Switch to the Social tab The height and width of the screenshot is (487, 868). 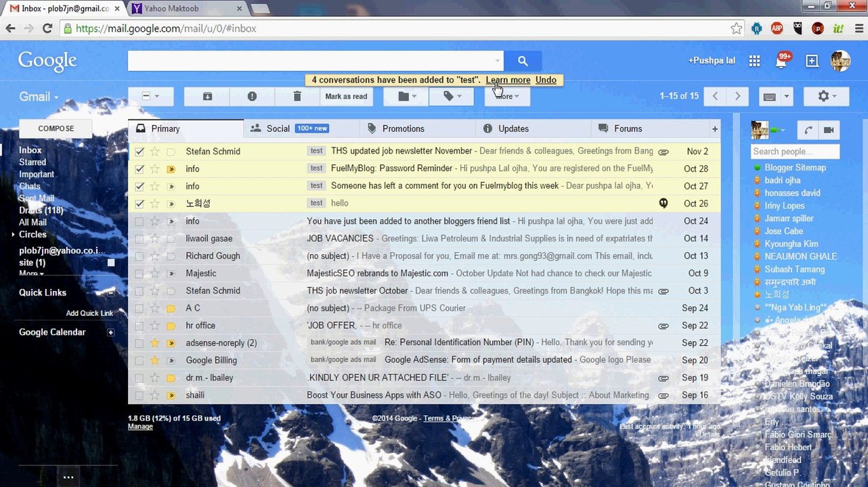coord(301,129)
